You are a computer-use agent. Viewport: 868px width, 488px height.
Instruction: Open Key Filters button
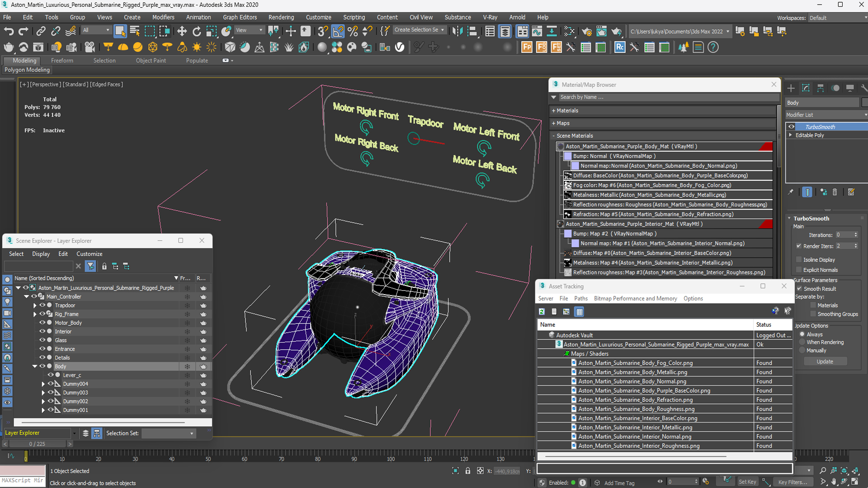pos(793,482)
